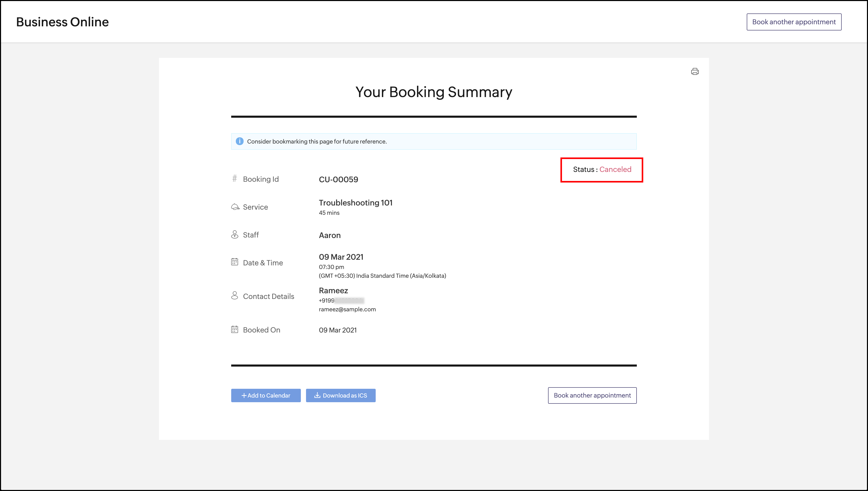Click the rameez@sample.com email address
This screenshot has height=491, width=868.
(x=347, y=309)
